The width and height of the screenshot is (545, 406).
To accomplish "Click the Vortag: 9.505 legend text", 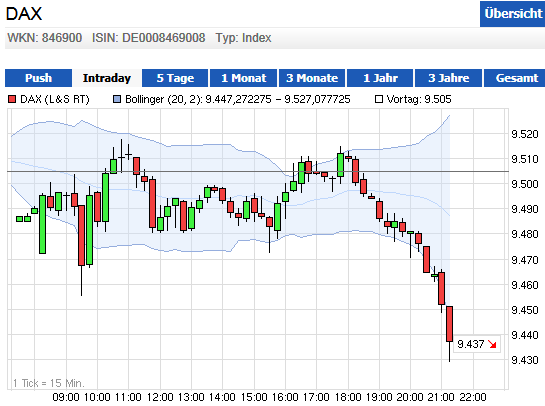I will click(419, 99).
